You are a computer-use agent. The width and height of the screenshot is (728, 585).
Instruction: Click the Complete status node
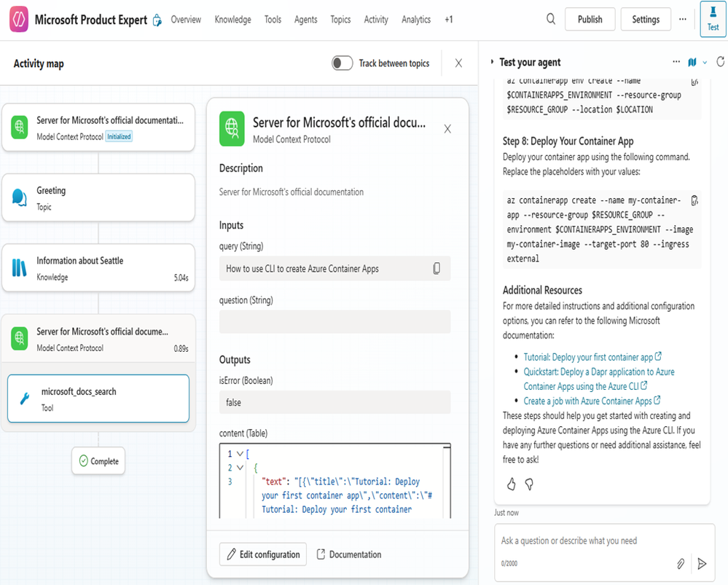(x=98, y=460)
